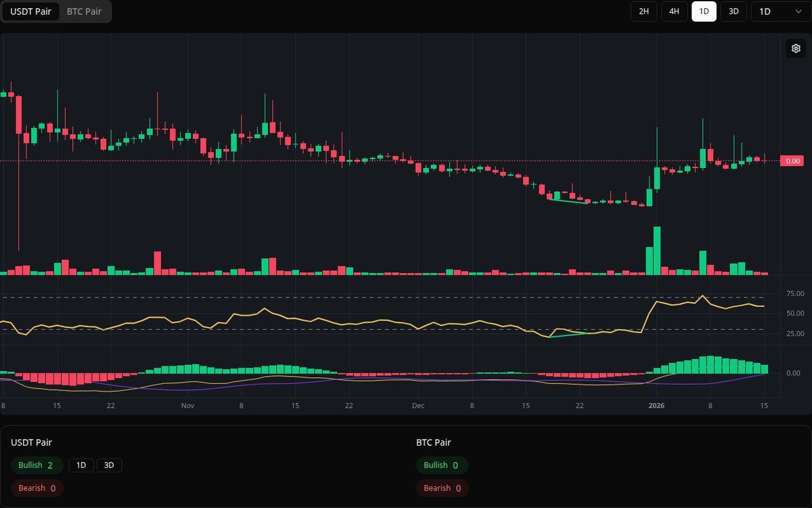Select the USDT Pair tab
Viewport: 812px width, 508px height.
point(30,12)
